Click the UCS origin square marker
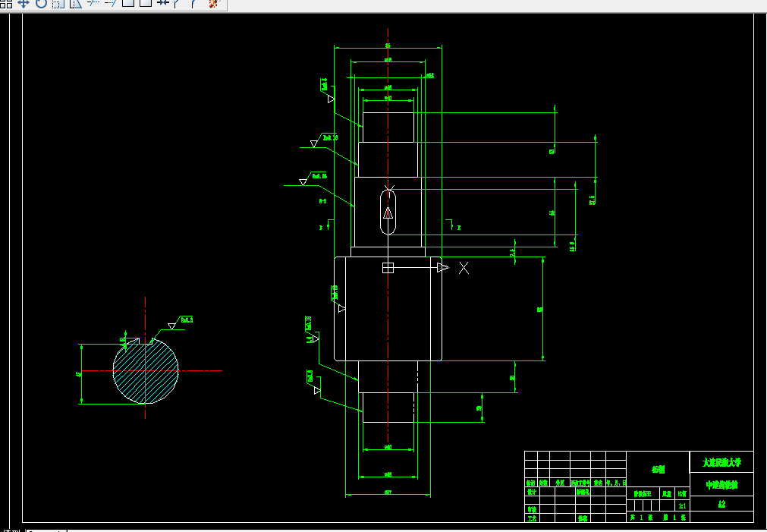The height and width of the screenshot is (532, 767). [x=388, y=267]
